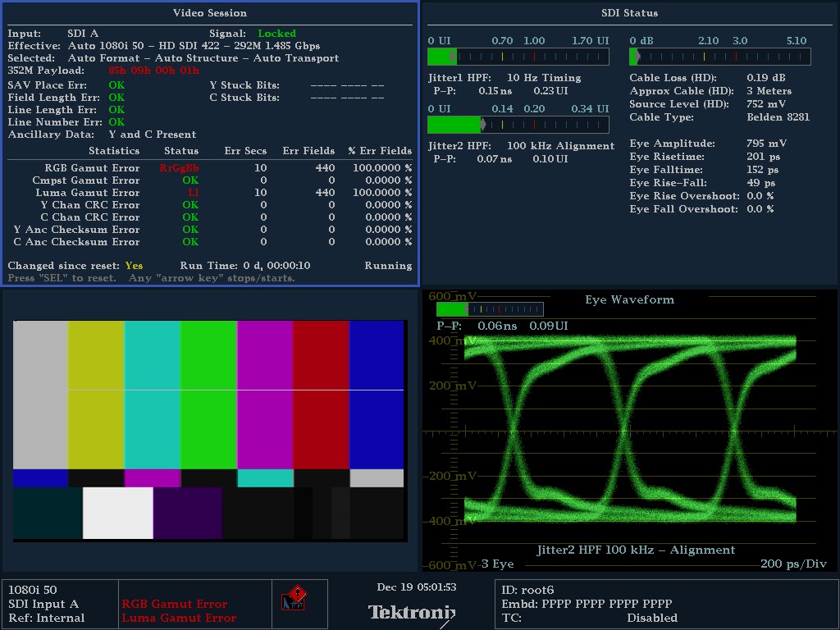Click the Eye Risetime 201 ps value

(x=764, y=157)
